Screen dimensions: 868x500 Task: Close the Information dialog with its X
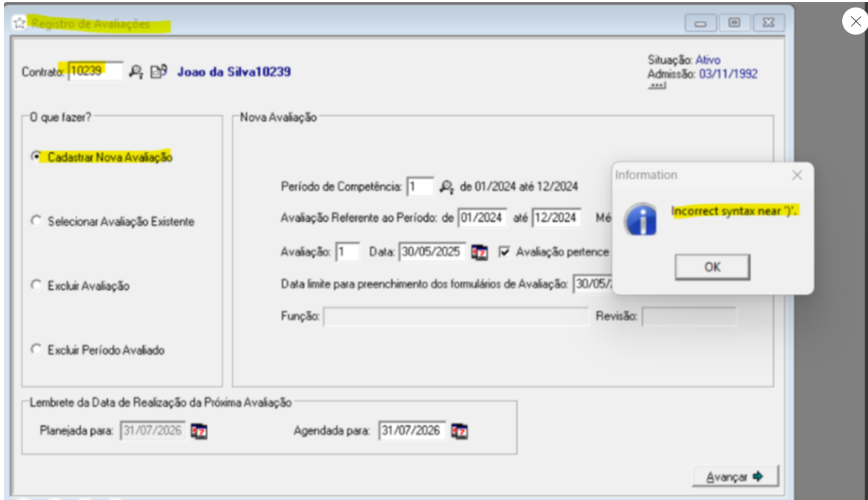797,175
